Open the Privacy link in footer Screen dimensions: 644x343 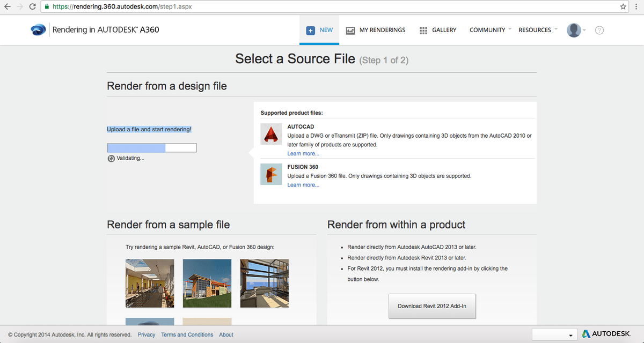point(147,334)
